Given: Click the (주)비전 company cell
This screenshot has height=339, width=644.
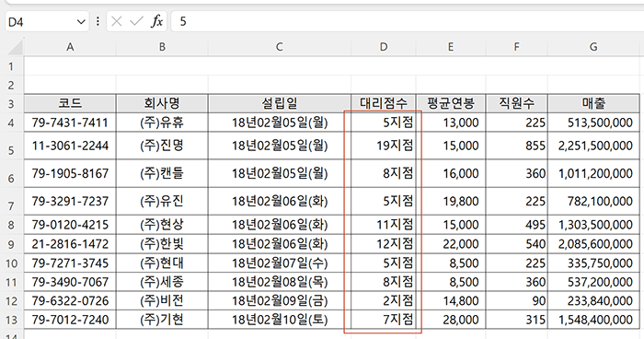Looking at the screenshot, I should point(162,300).
